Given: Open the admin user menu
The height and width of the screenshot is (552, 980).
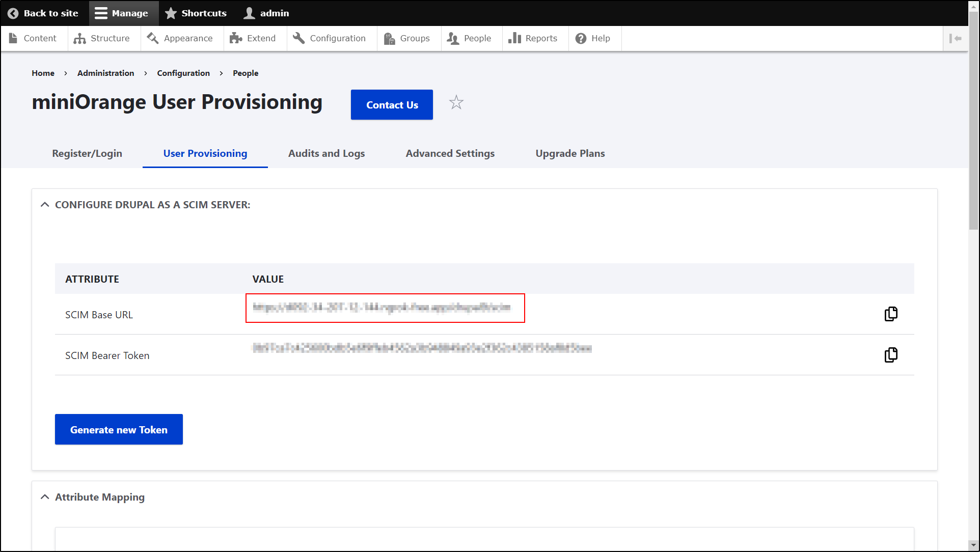Looking at the screenshot, I should (x=266, y=13).
